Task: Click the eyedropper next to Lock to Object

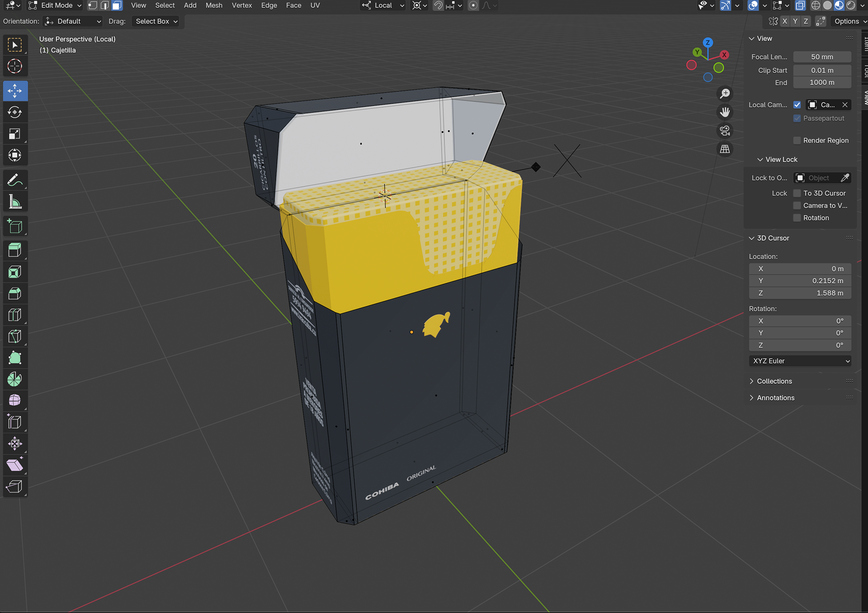Action: coord(844,178)
